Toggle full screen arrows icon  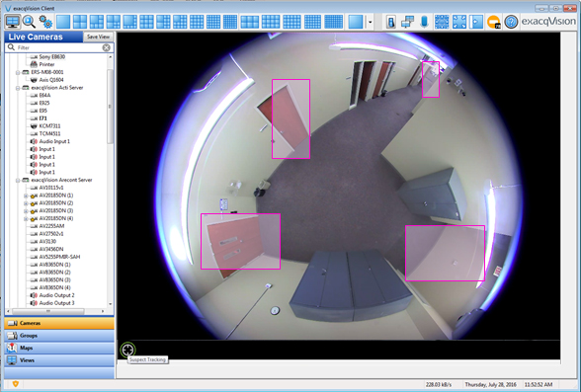459,22
